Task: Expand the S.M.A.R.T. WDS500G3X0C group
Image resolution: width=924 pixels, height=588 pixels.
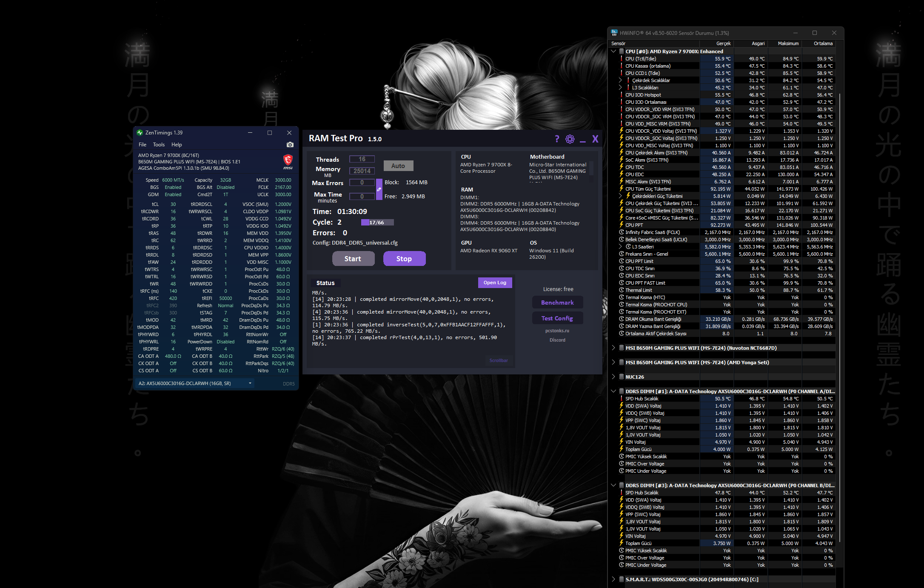Action: tap(613, 579)
